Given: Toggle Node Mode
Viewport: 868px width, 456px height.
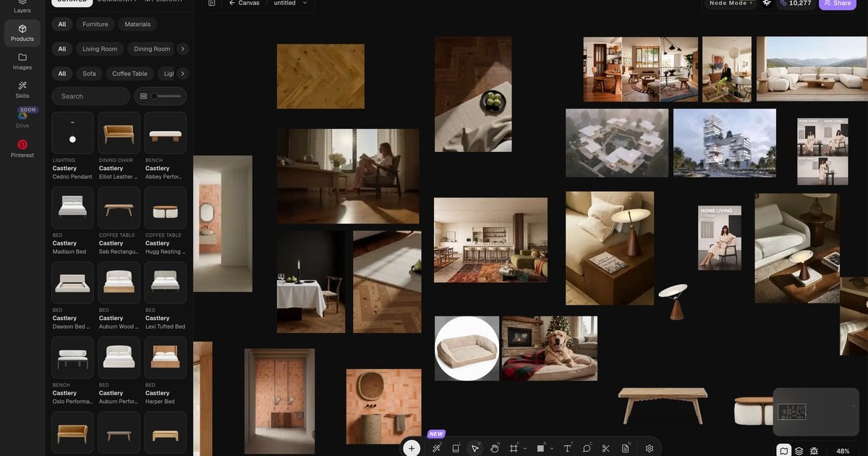Looking at the screenshot, I should pyautogui.click(x=731, y=3).
